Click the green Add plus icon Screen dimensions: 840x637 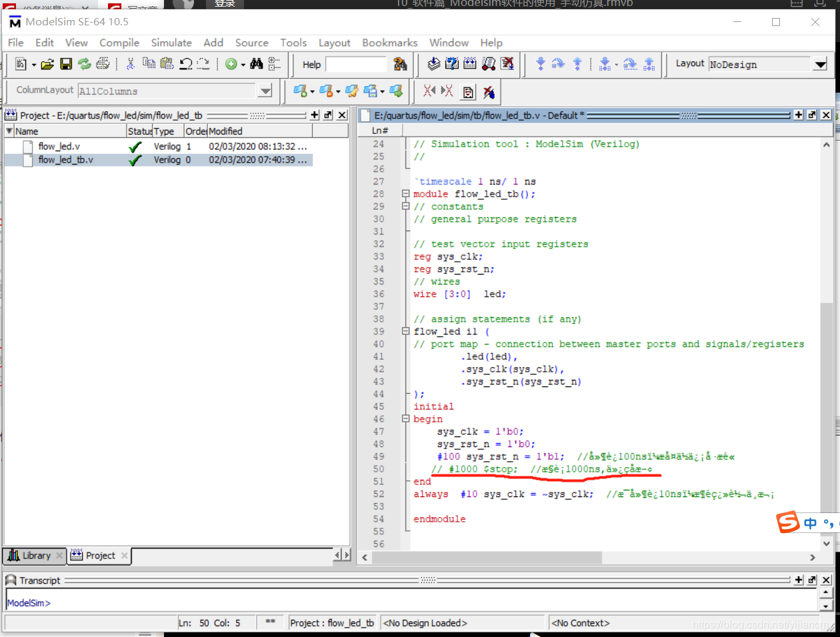point(231,64)
